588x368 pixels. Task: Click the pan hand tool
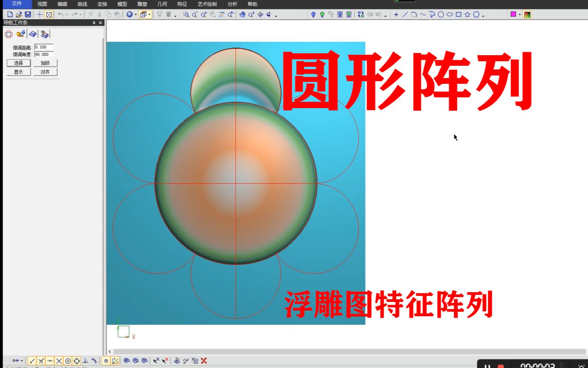click(x=242, y=14)
